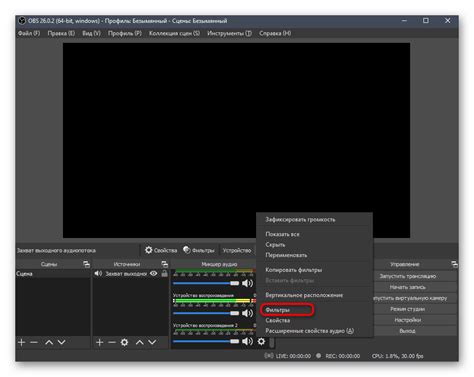Pop out the Управление dock panel
The width and height of the screenshot is (474, 377).
coord(454,264)
